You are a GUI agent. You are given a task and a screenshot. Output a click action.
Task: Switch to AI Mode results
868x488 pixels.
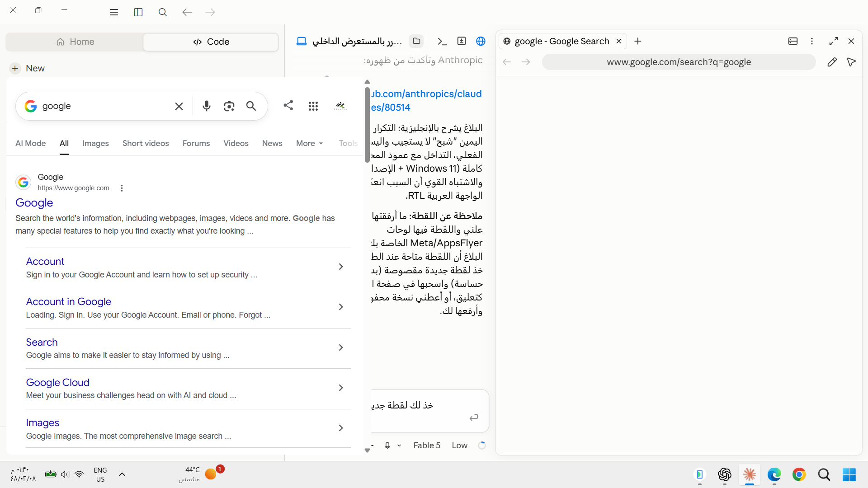click(31, 143)
